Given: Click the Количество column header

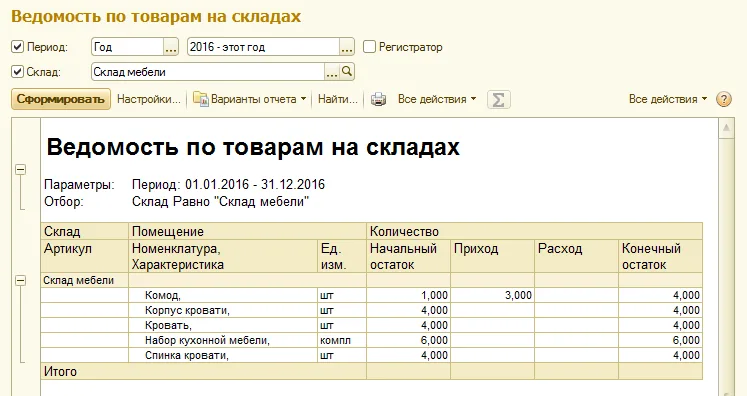Looking at the screenshot, I should click(x=535, y=231).
